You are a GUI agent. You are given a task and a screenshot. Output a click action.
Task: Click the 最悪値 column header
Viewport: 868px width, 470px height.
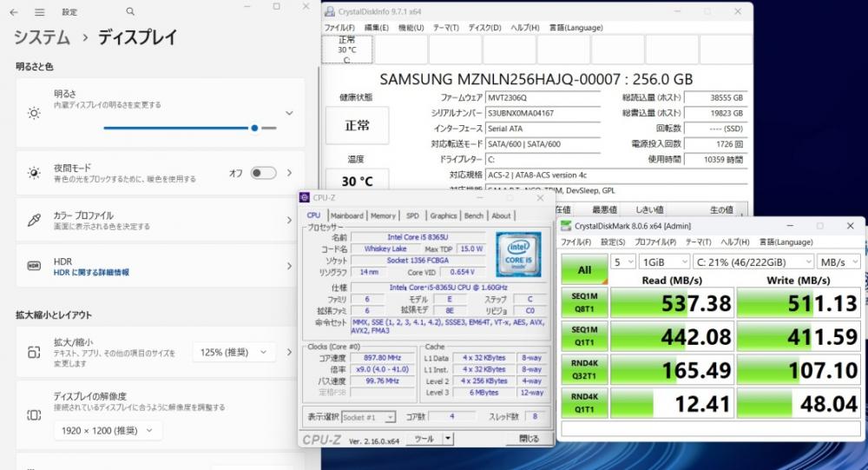coord(604,210)
